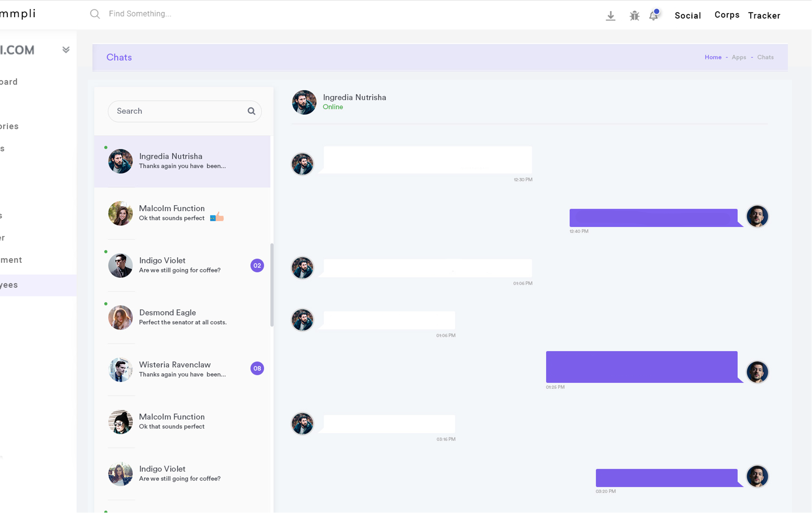Open the notifications bell icon

point(653,16)
